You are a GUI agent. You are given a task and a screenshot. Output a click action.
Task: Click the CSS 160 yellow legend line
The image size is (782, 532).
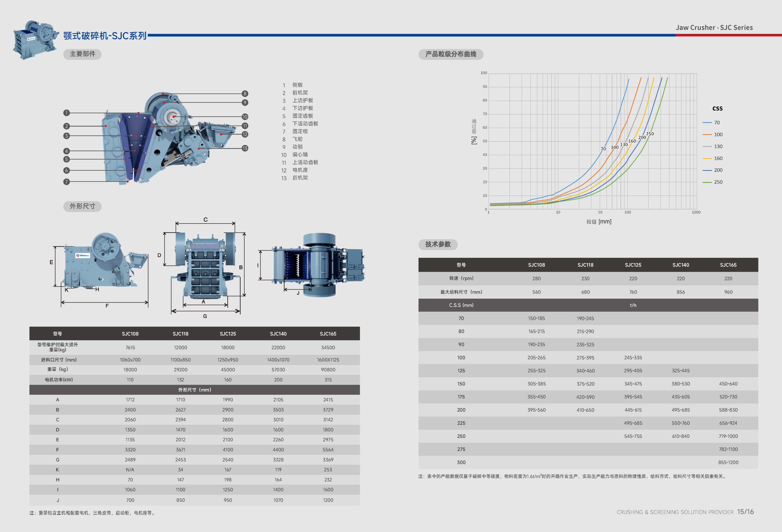coord(707,158)
